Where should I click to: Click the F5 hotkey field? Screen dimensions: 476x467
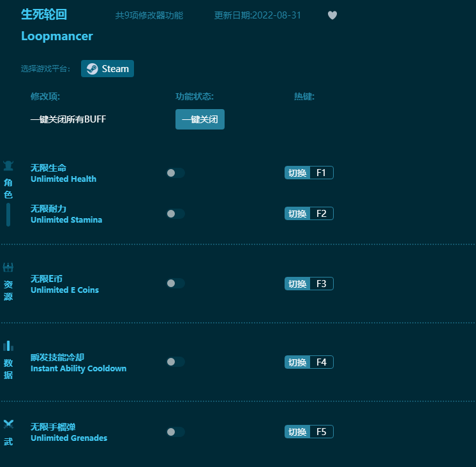(322, 431)
